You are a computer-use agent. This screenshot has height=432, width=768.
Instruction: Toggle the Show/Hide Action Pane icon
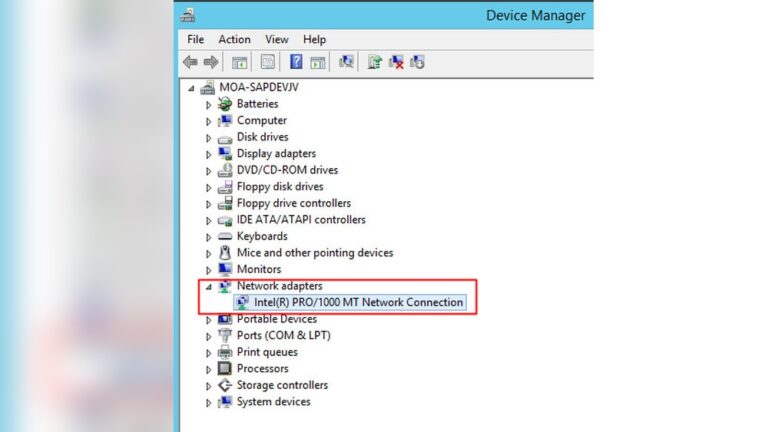[x=317, y=62]
